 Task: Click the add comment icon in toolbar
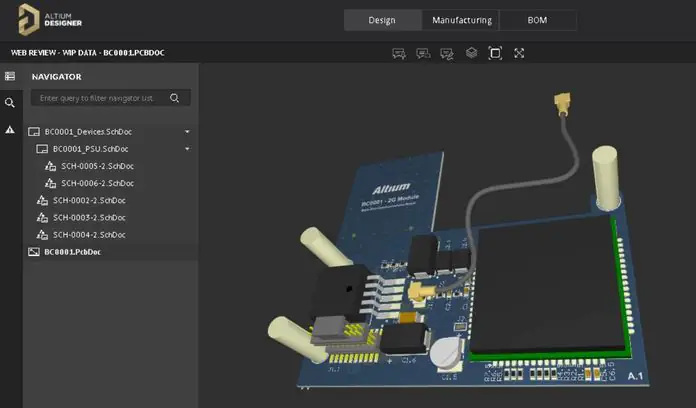coord(399,54)
